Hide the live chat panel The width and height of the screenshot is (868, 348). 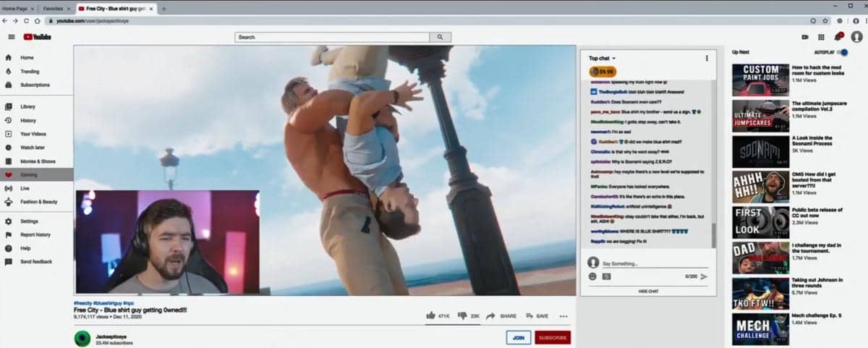pyautogui.click(x=648, y=291)
